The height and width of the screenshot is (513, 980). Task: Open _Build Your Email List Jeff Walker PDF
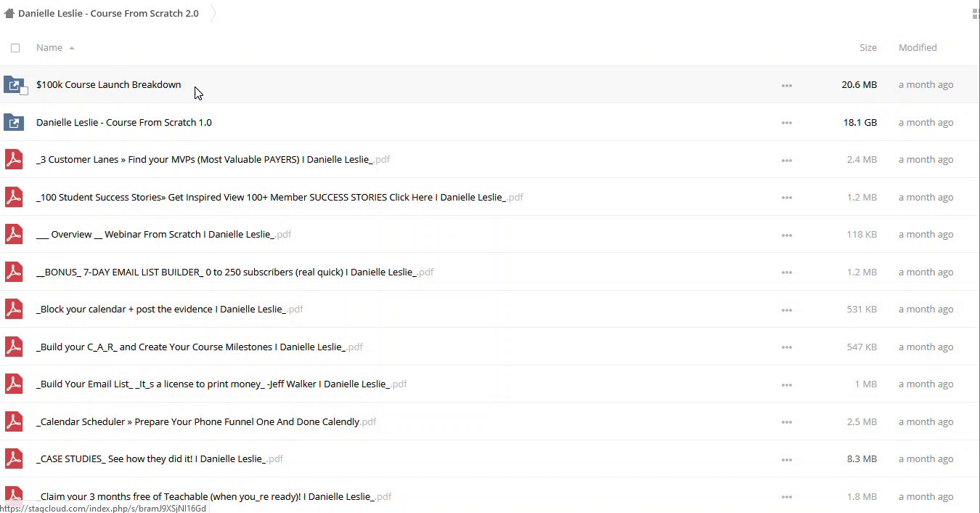pos(221,384)
